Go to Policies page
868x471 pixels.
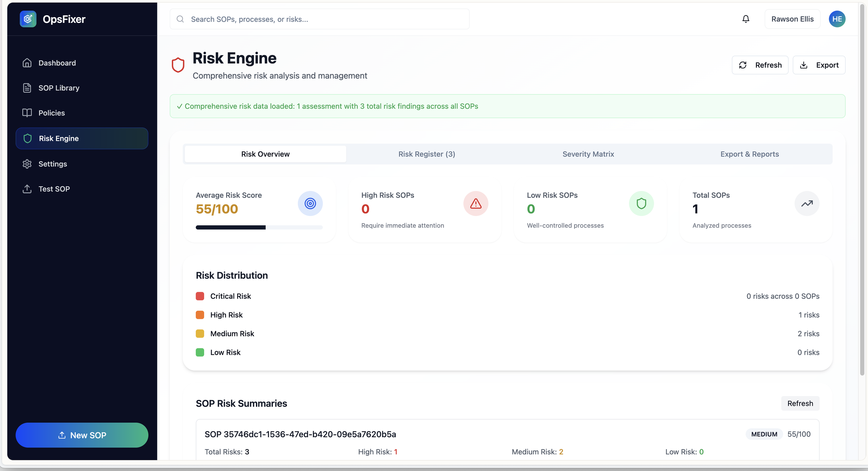(x=51, y=113)
